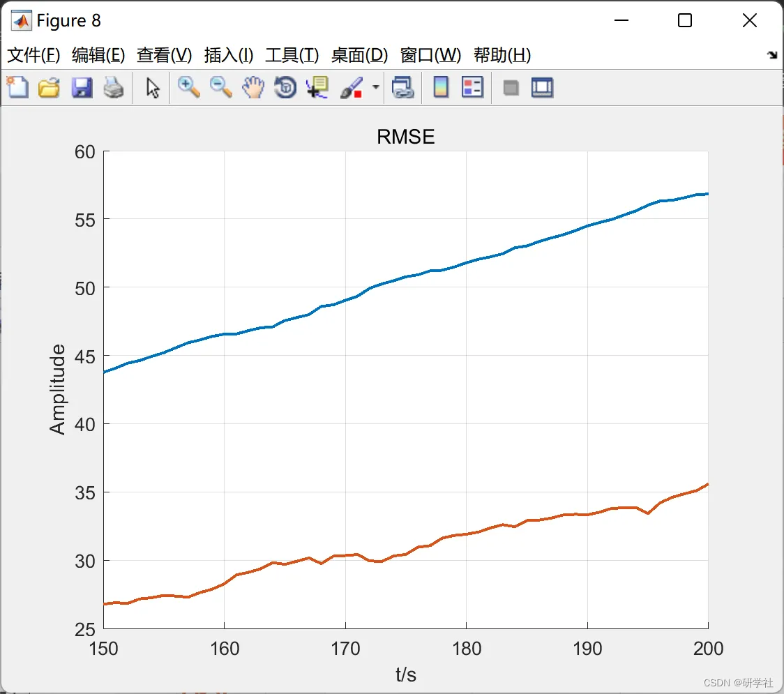
Task: Activate the Zoom In magnifier tool
Action: coord(188,87)
